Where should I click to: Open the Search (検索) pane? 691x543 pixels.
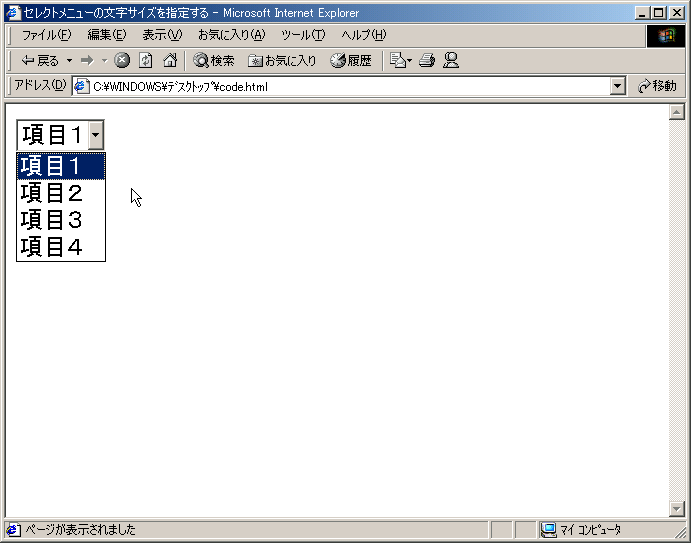point(214,60)
